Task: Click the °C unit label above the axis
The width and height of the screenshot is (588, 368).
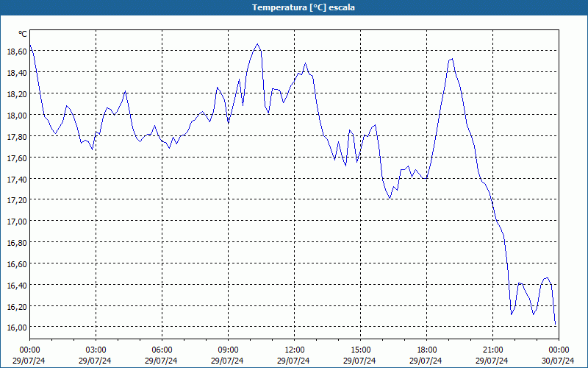Action: tap(23, 34)
